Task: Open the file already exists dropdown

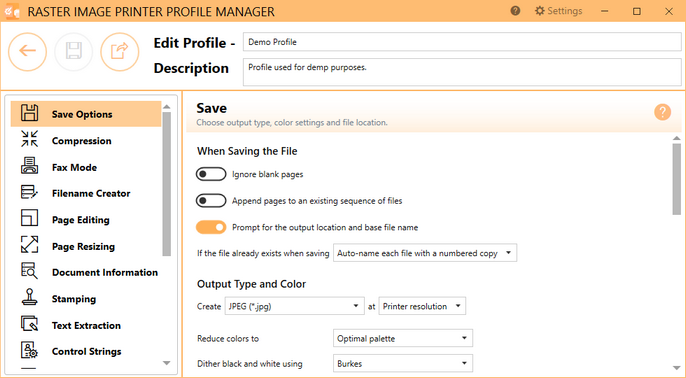Action: pos(425,253)
